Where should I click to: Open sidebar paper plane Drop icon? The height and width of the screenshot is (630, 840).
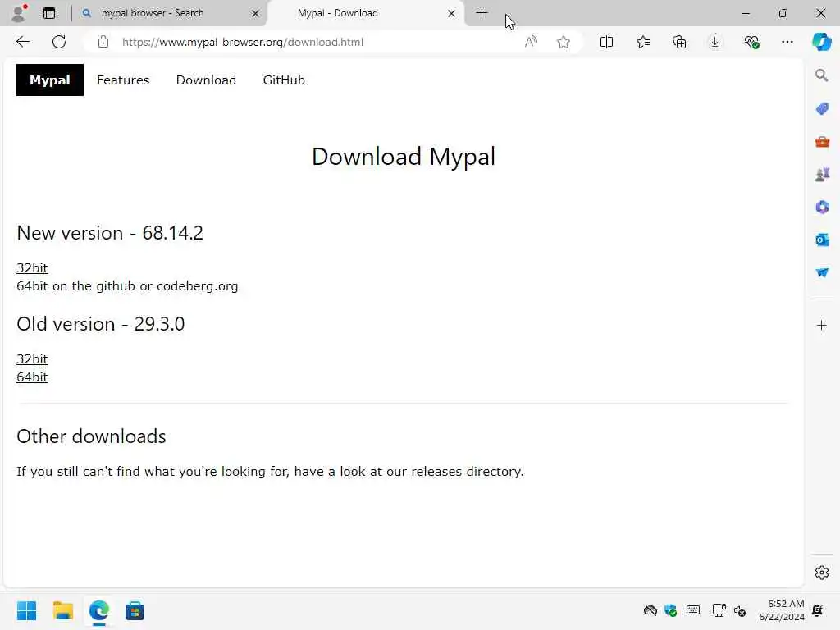coord(822,272)
